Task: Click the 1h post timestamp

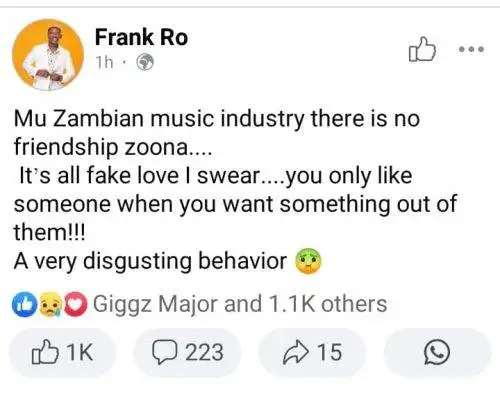Action: pyautogui.click(x=104, y=62)
